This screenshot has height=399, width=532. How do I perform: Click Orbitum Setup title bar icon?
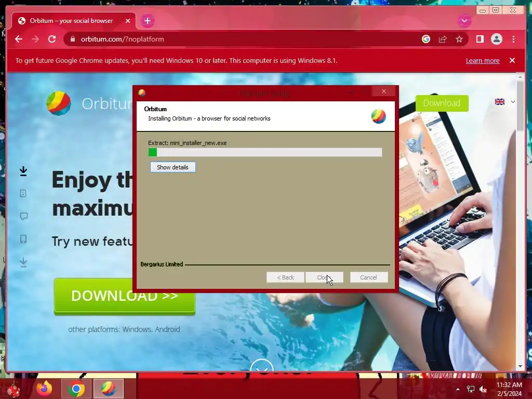point(142,92)
